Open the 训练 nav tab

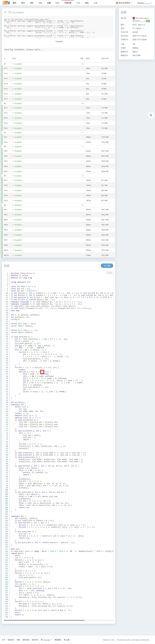tap(40, 3)
